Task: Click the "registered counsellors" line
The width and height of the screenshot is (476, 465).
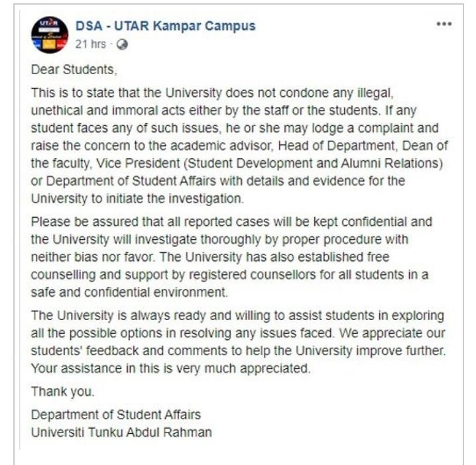Action: pyautogui.click(x=229, y=275)
